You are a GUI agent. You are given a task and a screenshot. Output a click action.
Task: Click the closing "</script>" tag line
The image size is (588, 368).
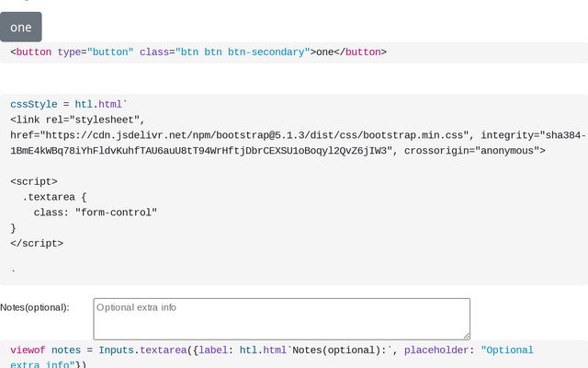point(37,243)
